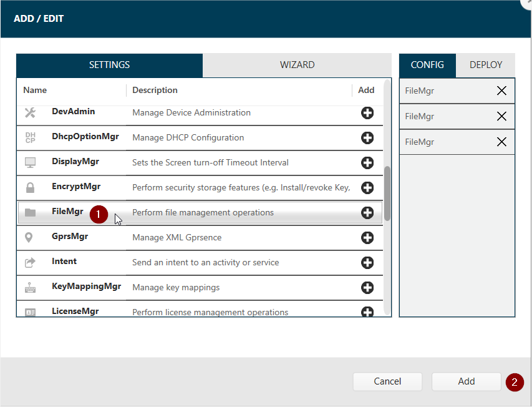Click the DhcpOptionMgr DHCP icon
Viewport: 532px width, 407px height.
[30, 138]
